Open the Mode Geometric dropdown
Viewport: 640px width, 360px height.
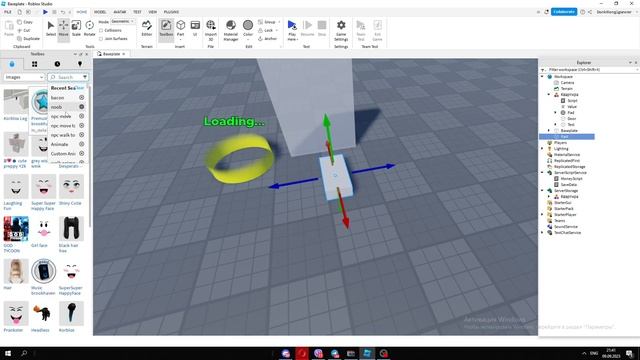coord(123,21)
